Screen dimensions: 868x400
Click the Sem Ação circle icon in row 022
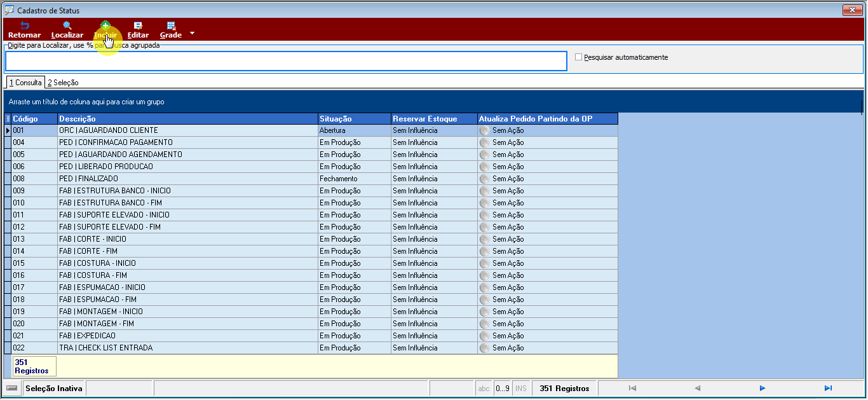pos(485,348)
